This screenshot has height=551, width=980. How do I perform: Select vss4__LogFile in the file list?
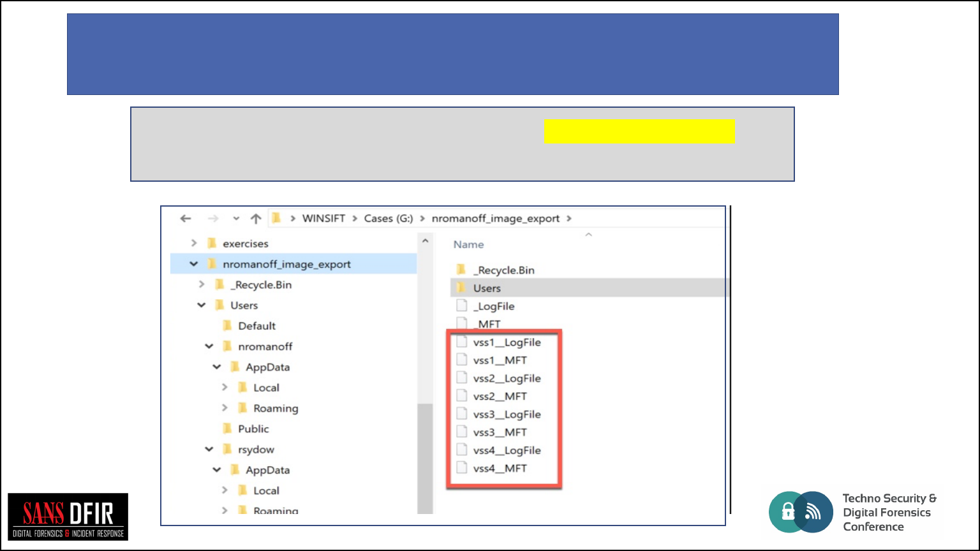[507, 450]
